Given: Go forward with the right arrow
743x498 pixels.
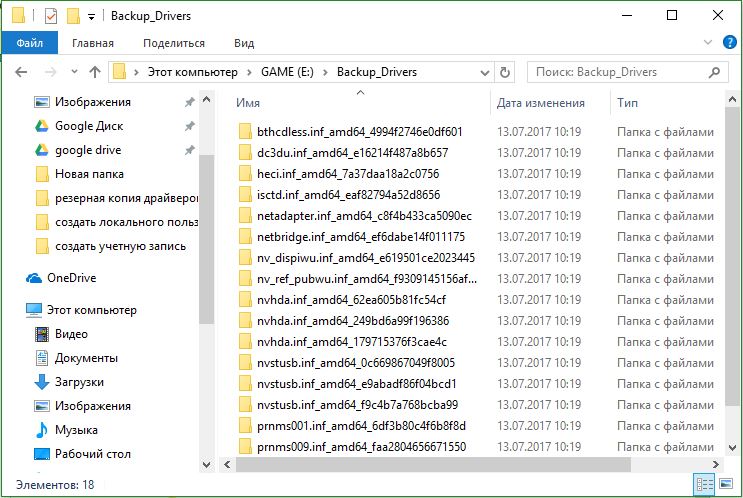Looking at the screenshot, I should point(50,72).
